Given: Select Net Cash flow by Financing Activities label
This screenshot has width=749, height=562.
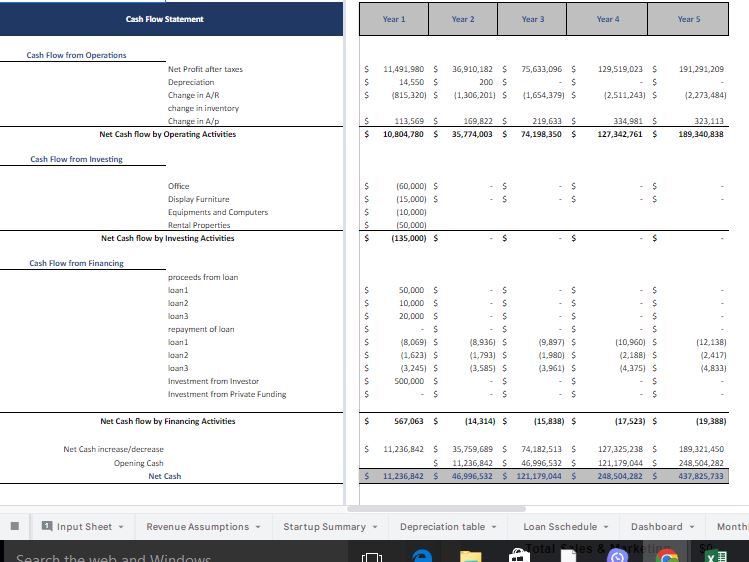Looking at the screenshot, I should pos(168,421).
